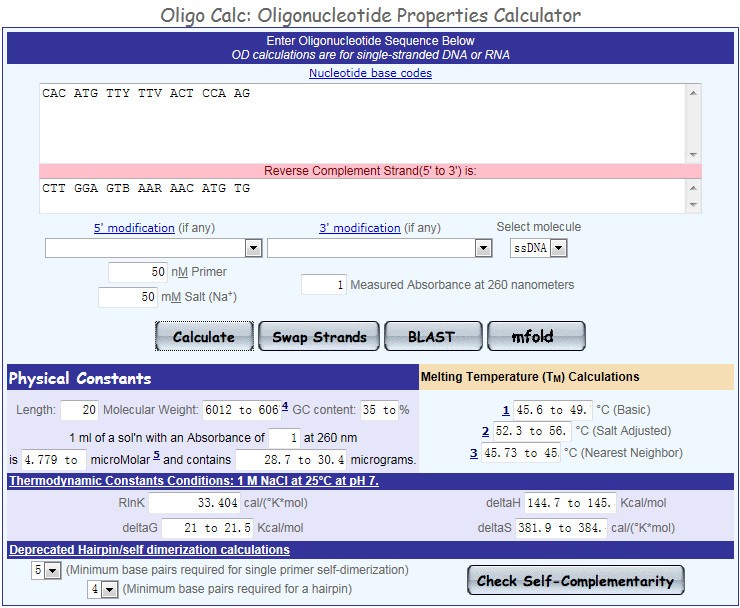Click the Absorbance of 1 at 260 nm field
740x608 pixels.
pyautogui.click(x=284, y=438)
